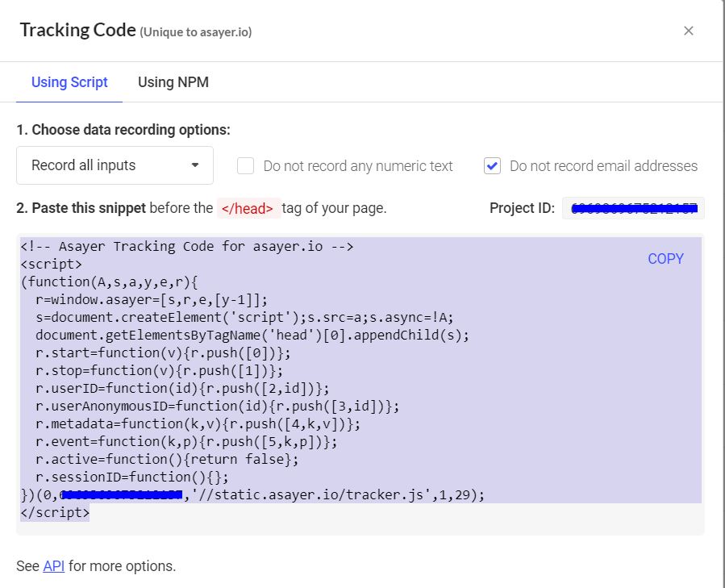Click the 'Choose data recording options' heading

[123, 130]
